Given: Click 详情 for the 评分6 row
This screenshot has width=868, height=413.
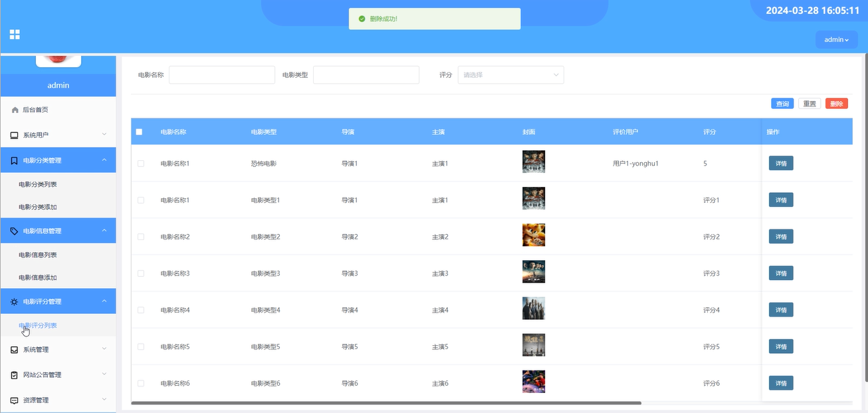Looking at the screenshot, I should coord(781,383).
